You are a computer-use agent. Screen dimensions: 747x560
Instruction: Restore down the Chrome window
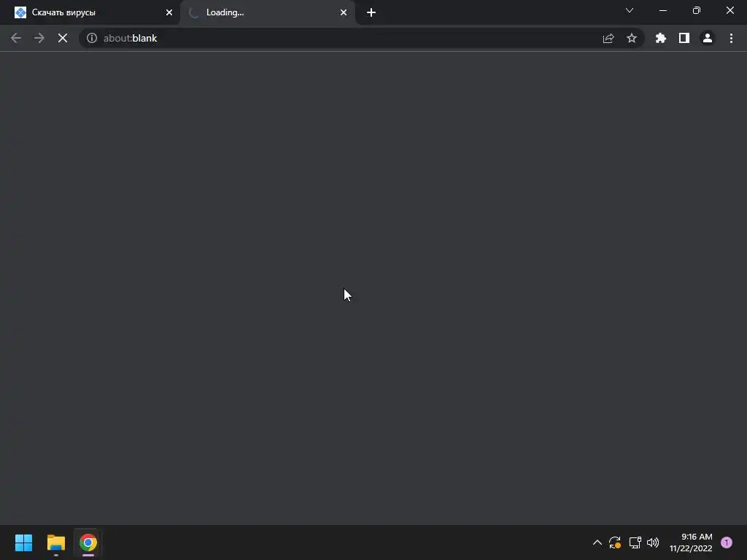[697, 10]
